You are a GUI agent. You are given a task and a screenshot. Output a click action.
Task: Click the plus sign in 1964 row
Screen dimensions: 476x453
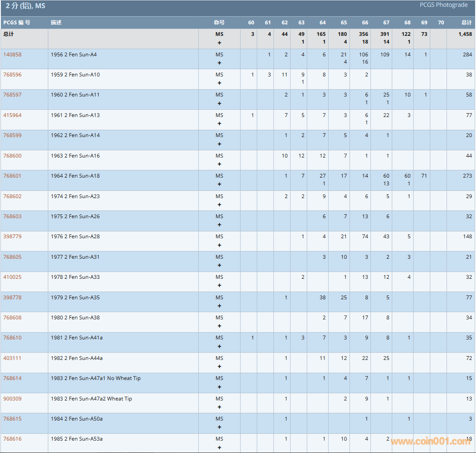point(220,184)
